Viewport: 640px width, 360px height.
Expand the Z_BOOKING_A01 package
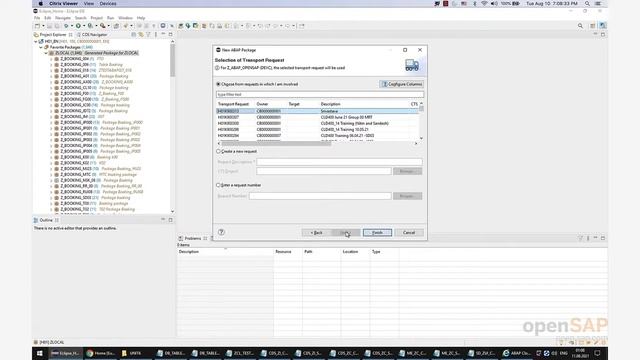coord(51,76)
